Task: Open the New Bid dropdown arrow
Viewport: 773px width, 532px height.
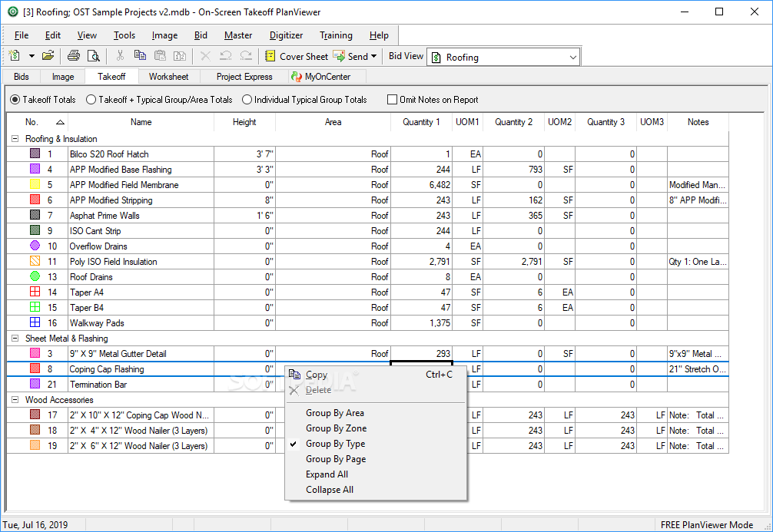Action: point(32,56)
